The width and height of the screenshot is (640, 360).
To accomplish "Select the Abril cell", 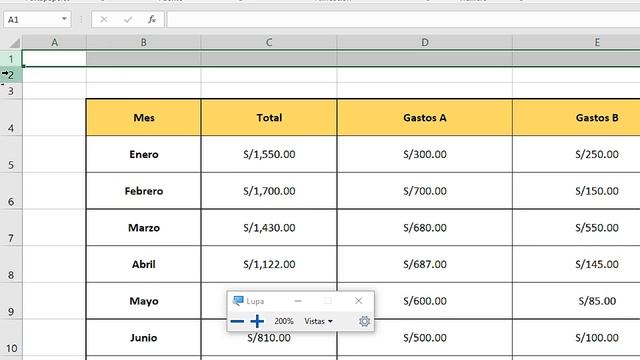I will tap(144, 264).
